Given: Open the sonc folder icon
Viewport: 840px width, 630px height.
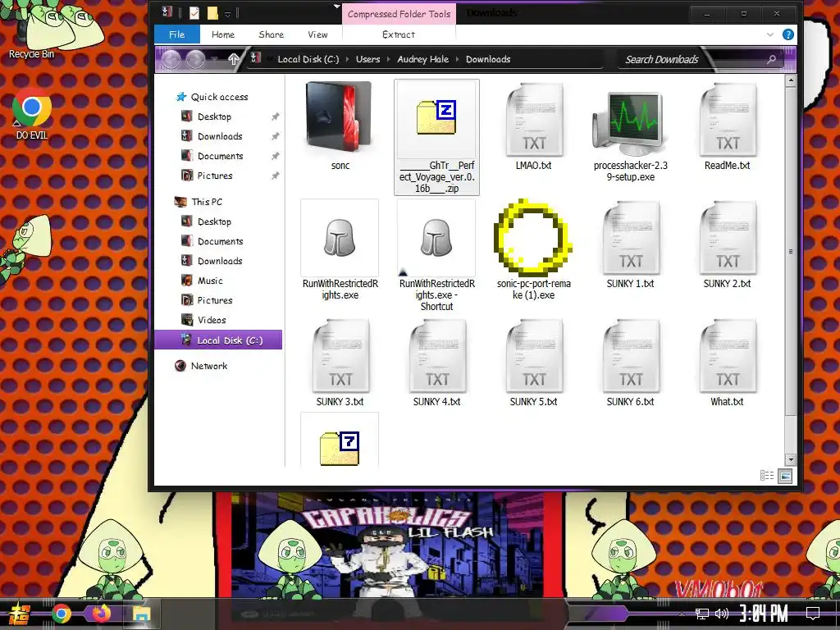Looking at the screenshot, I should click(x=340, y=118).
